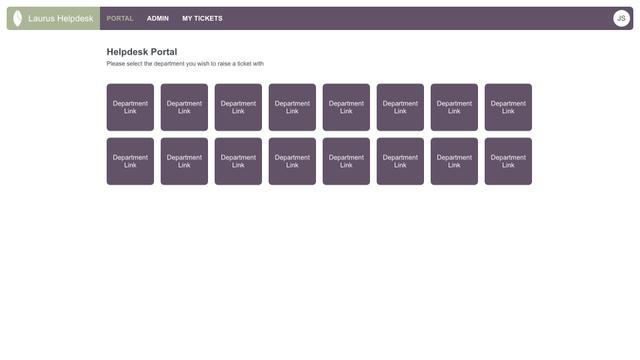View the My Tickets nav tab
Viewport: 640px width, 360px height.
click(x=202, y=18)
